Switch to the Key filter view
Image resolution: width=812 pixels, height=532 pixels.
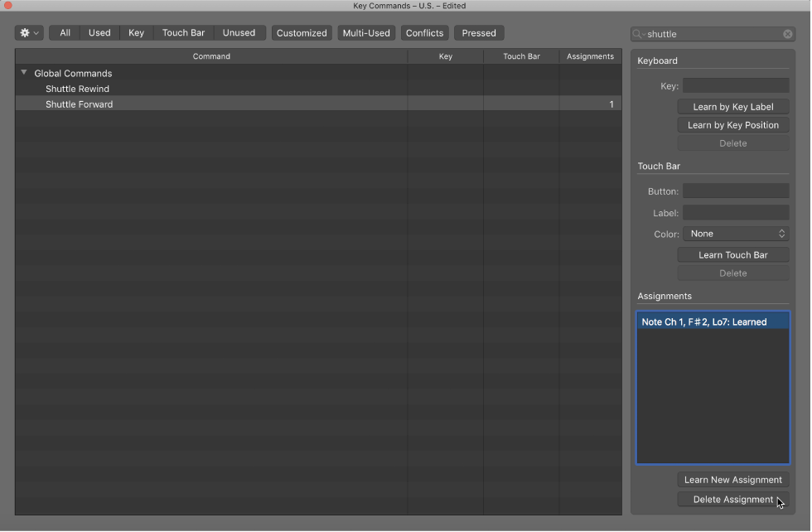click(x=136, y=33)
